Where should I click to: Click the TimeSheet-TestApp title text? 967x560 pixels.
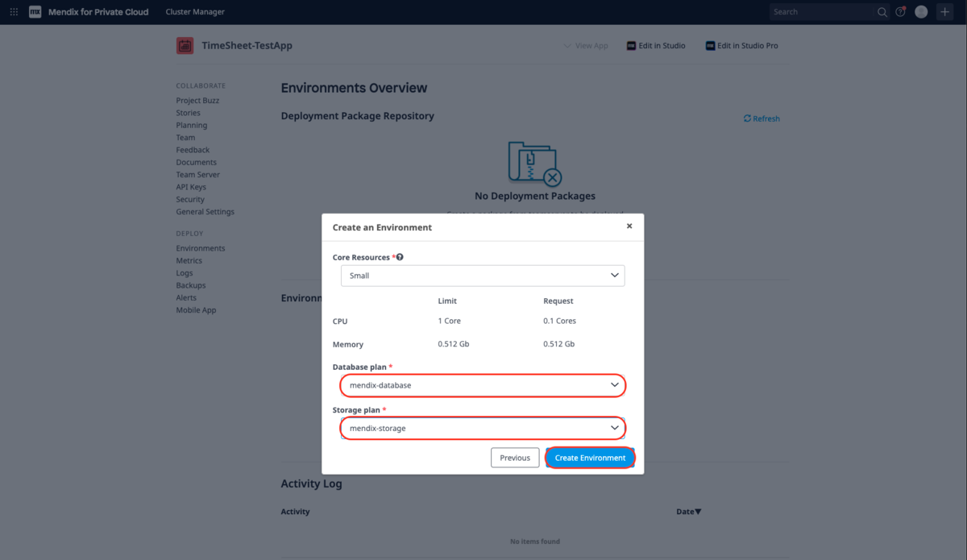click(x=247, y=46)
